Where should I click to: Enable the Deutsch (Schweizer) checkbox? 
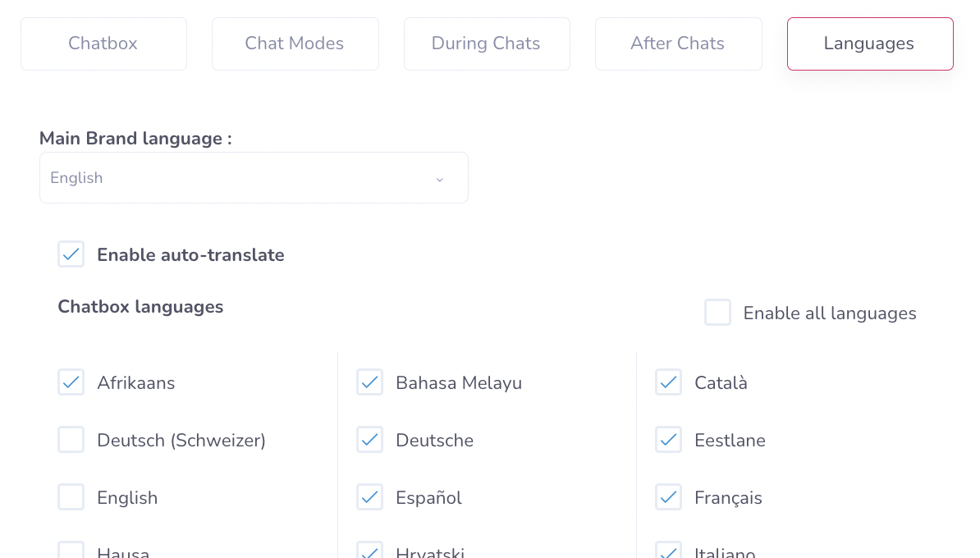point(71,440)
